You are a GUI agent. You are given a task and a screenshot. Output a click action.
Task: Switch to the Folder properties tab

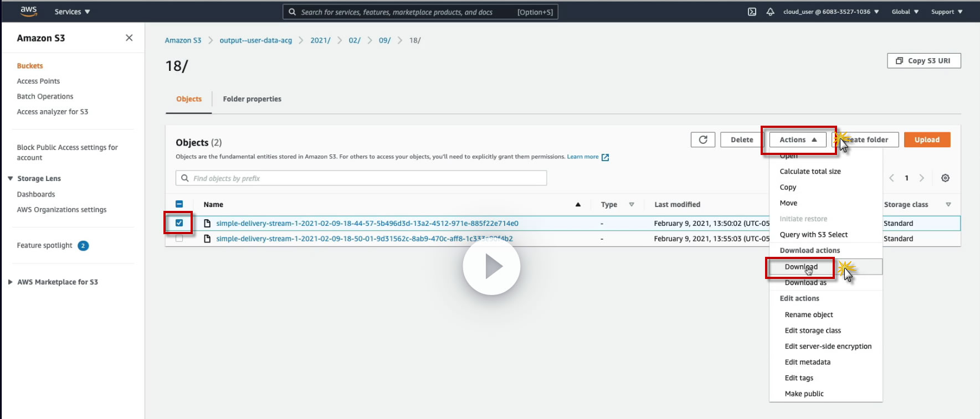252,99
